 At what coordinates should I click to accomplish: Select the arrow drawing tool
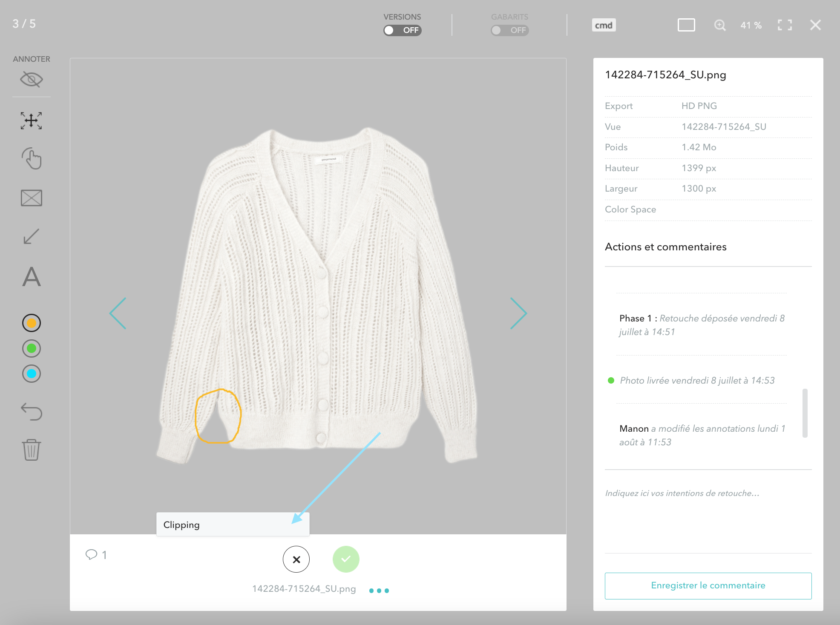pyautogui.click(x=32, y=236)
